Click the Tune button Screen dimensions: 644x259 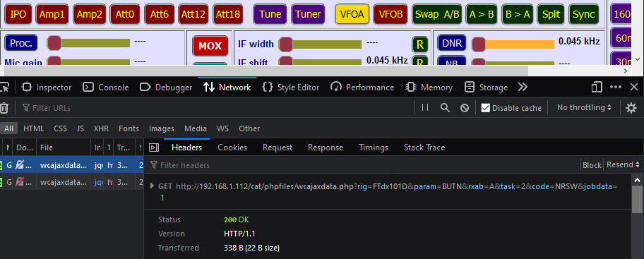click(270, 14)
